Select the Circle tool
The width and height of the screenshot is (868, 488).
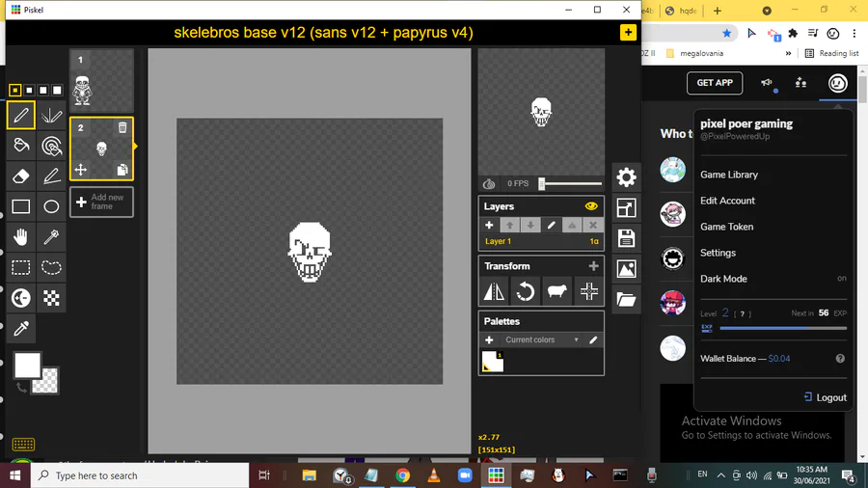51,206
